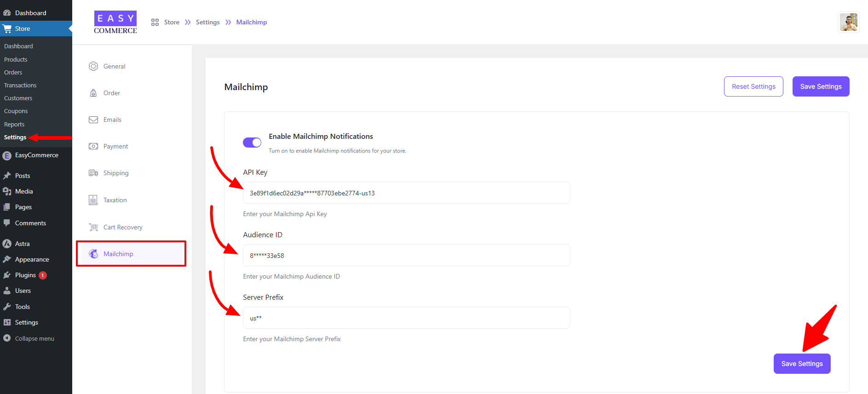Open the Coupons submenu item
The width and height of the screenshot is (868, 394).
16,111
